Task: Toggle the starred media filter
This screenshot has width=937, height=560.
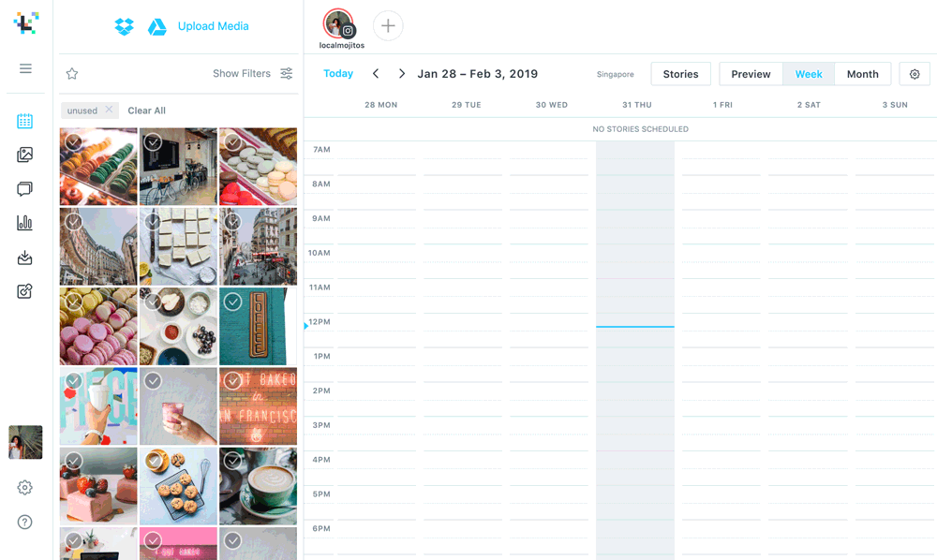Action: pos(72,73)
